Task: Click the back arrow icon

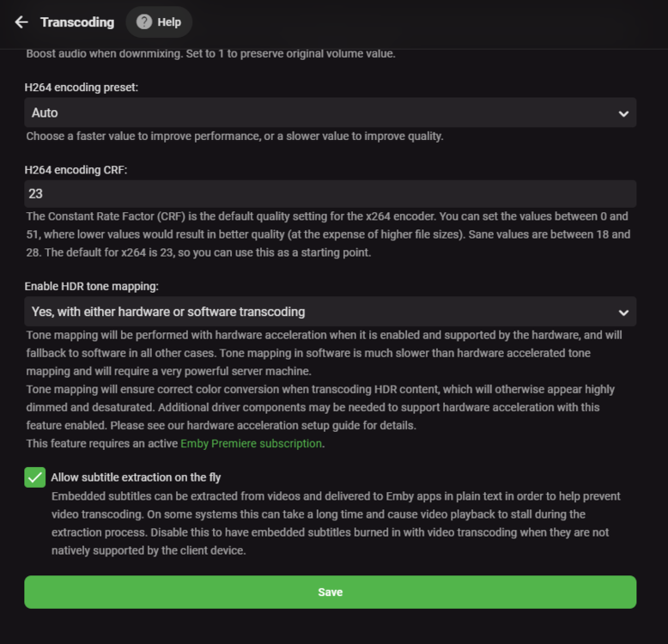Action: 21,22
